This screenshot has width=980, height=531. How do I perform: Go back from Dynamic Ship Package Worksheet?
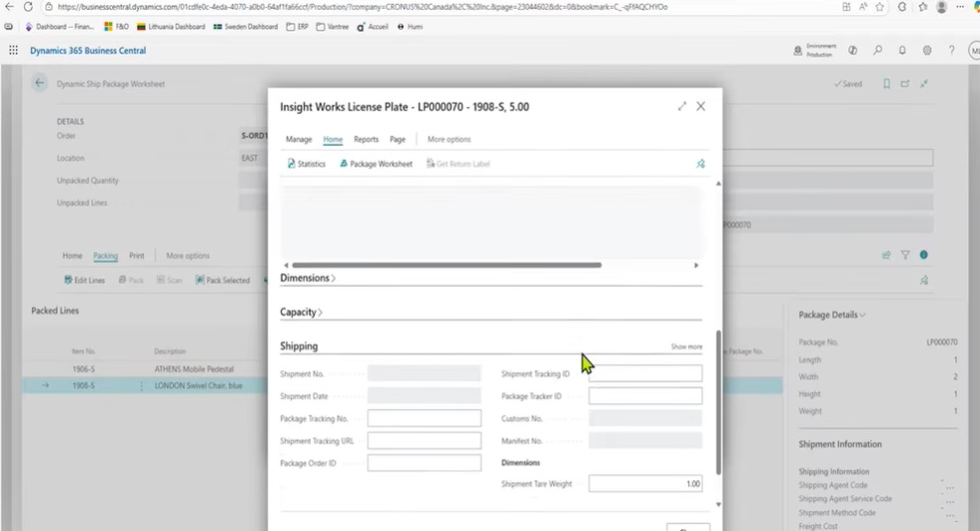tap(40, 83)
